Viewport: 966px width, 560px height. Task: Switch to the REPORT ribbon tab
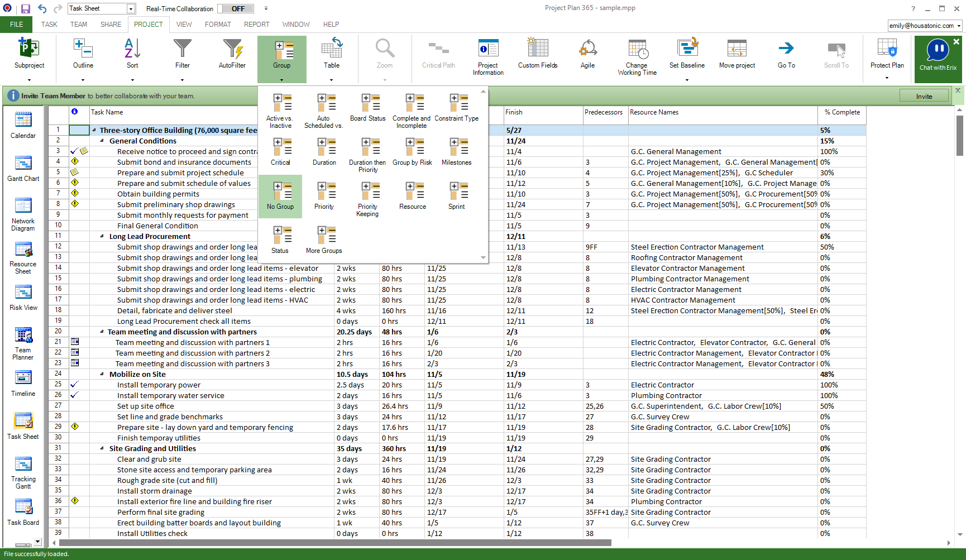tap(257, 24)
